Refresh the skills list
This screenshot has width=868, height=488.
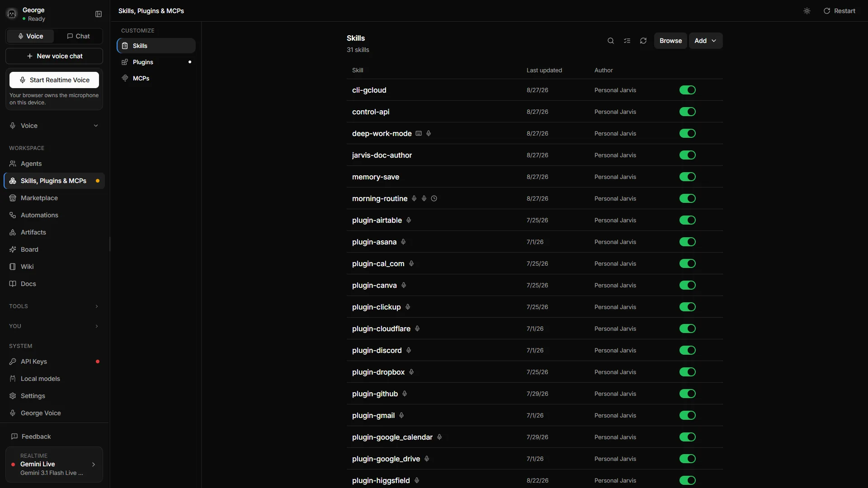click(643, 41)
